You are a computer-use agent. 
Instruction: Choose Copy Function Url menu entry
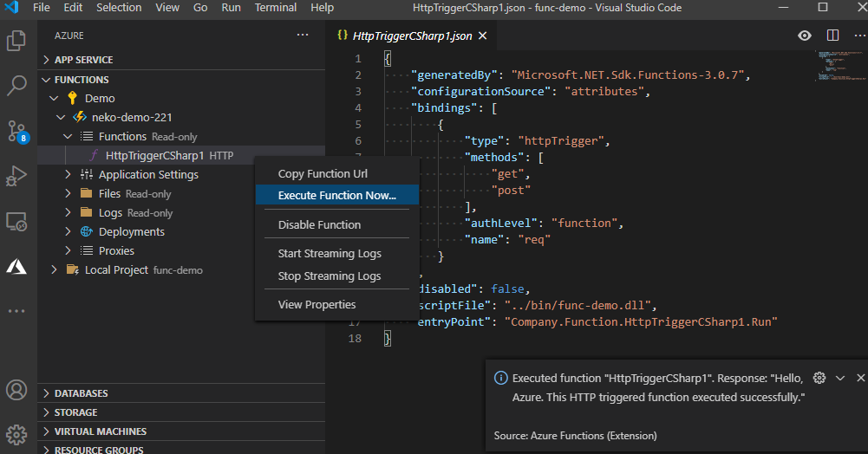[x=323, y=174]
